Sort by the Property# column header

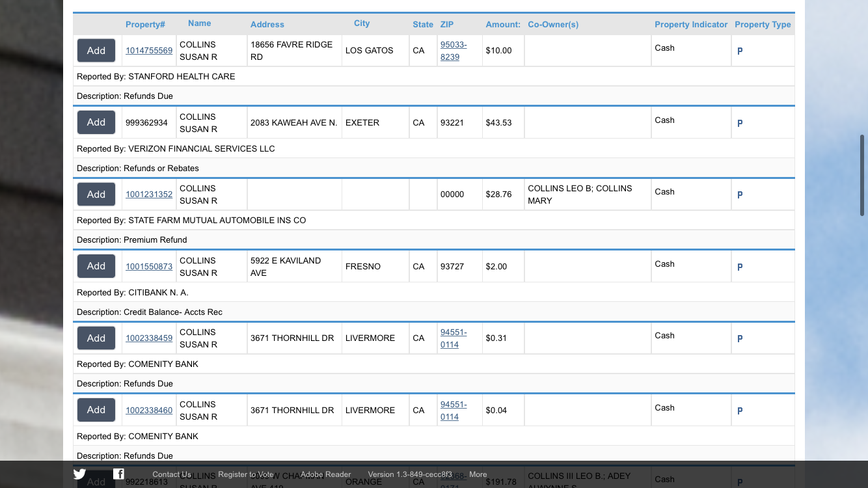[145, 25]
